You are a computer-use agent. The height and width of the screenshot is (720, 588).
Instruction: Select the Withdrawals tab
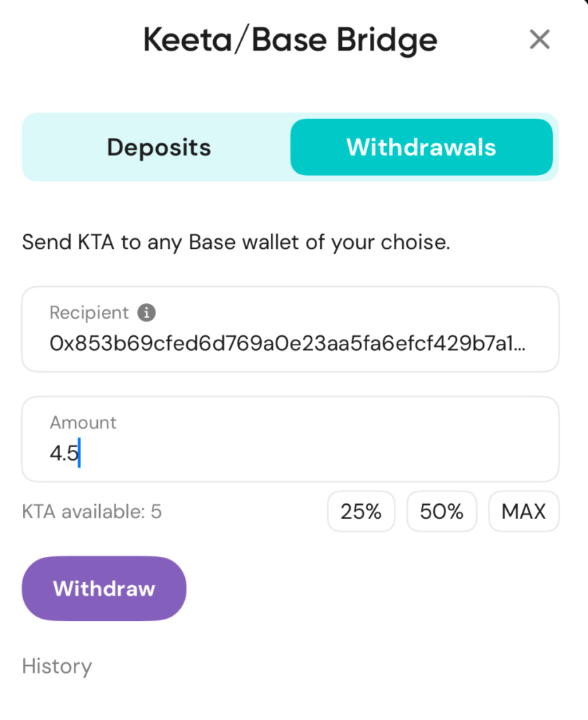(421, 148)
